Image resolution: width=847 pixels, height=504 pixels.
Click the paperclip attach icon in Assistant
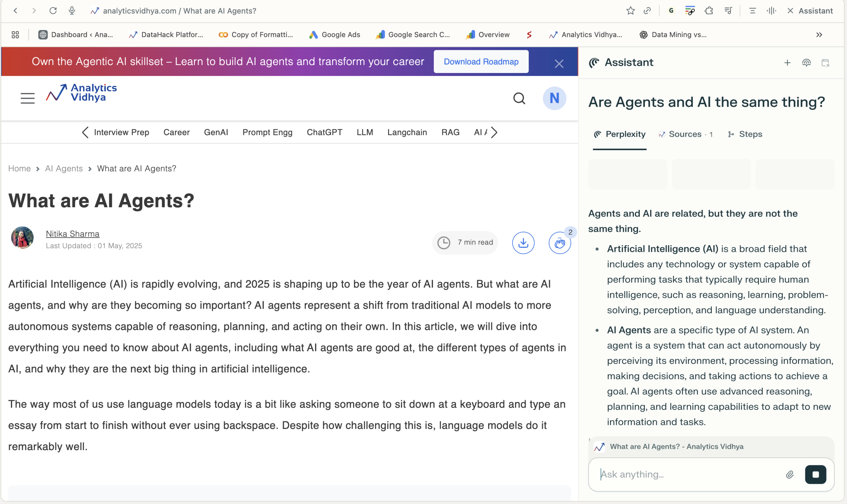coord(789,475)
